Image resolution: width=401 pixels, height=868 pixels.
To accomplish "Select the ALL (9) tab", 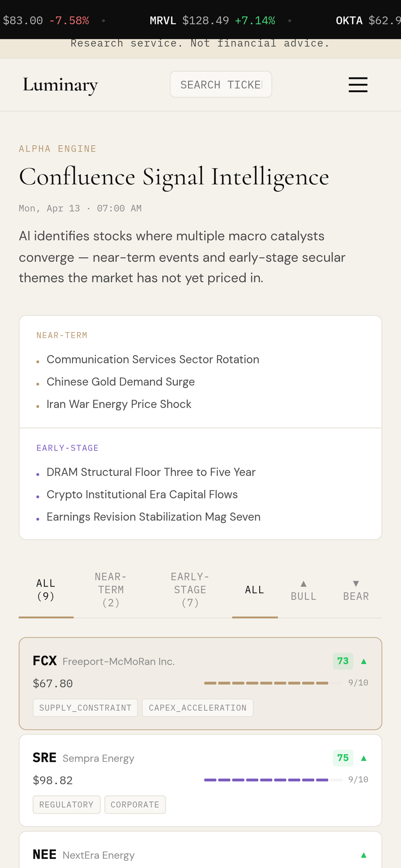I will tap(46, 590).
